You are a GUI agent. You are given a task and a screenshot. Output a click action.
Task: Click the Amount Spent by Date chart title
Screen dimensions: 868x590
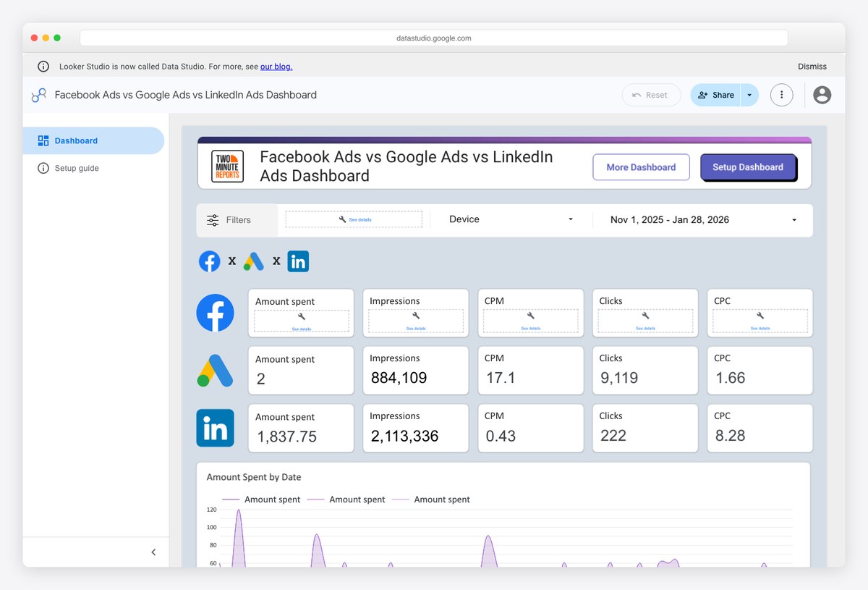254,477
